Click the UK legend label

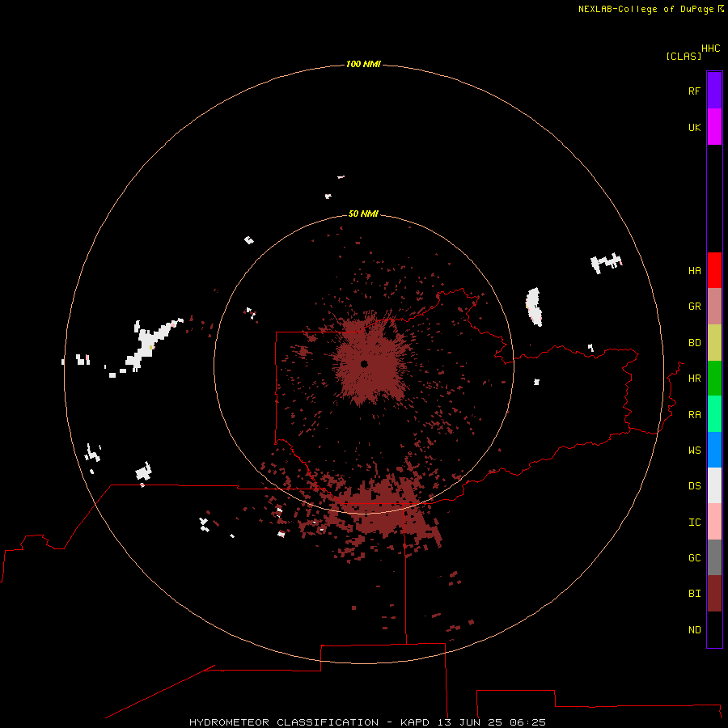pyautogui.click(x=694, y=127)
